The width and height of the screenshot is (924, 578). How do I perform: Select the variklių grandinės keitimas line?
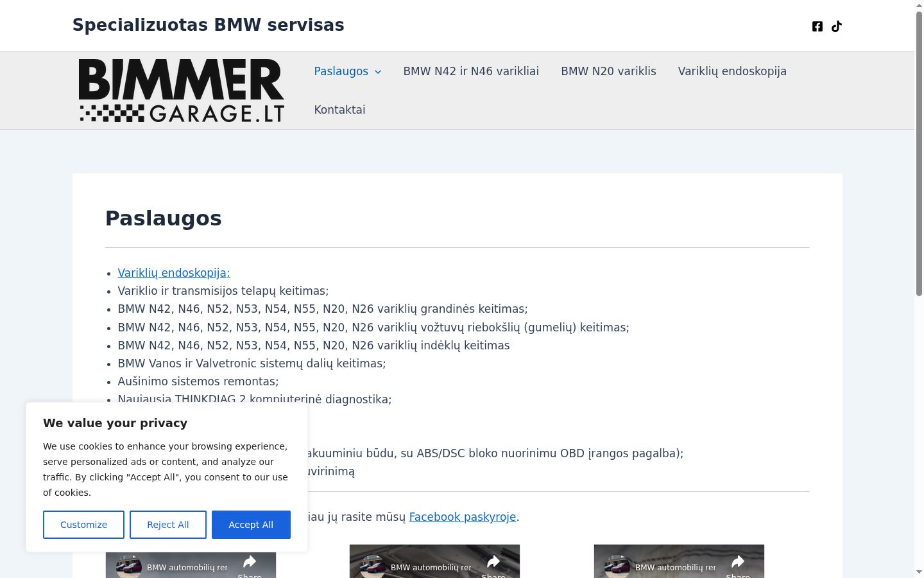(323, 309)
